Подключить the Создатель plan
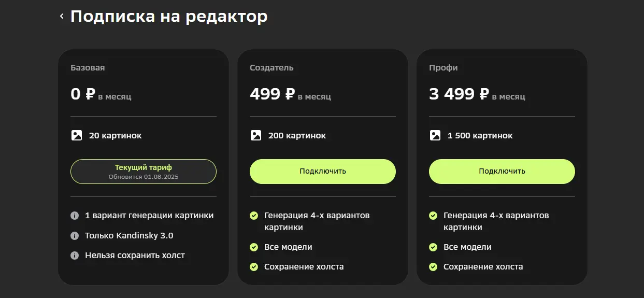Image resolution: width=644 pixels, height=298 pixels. pyautogui.click(x=323, y=171)
